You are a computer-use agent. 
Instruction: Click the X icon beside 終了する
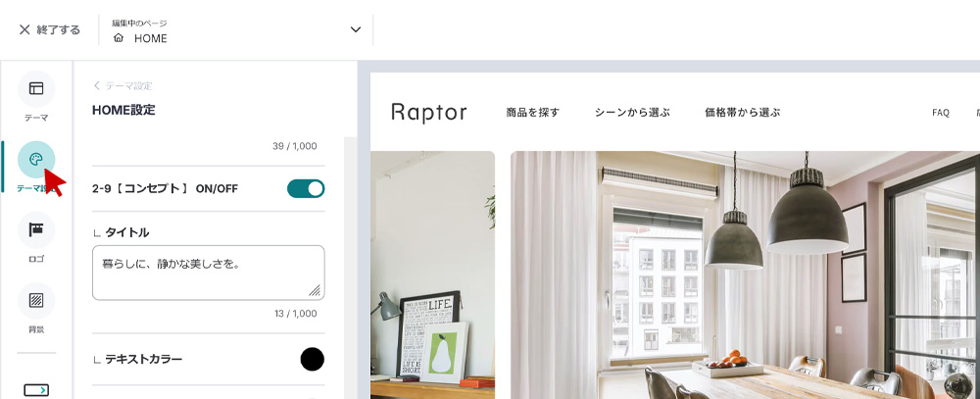(24, 29)
